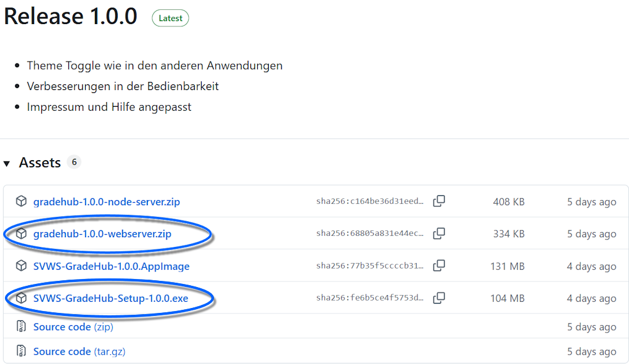Screen dimensions: 629x364
Task: Click package icon beside webserver.zip
Action: 21,233
